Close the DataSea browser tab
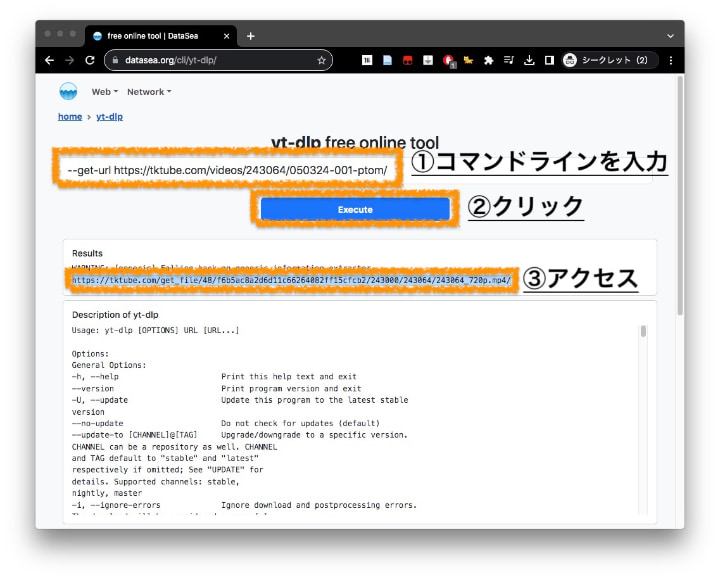Screen dimensions: 720x579 pos(227,36)
